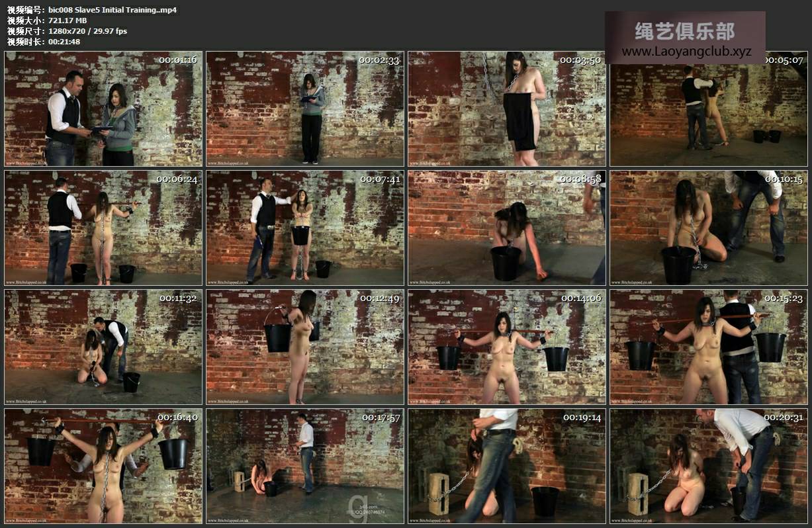Open the 00:16:40 preview thumbnail
This screenshot has height=528, width=812.
[103, 466]
